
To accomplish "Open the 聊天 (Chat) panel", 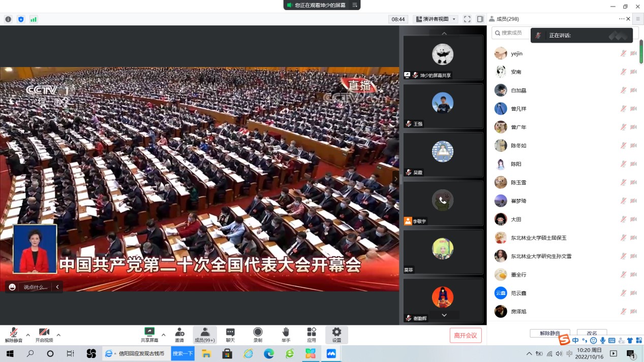I will coord(230,335).
